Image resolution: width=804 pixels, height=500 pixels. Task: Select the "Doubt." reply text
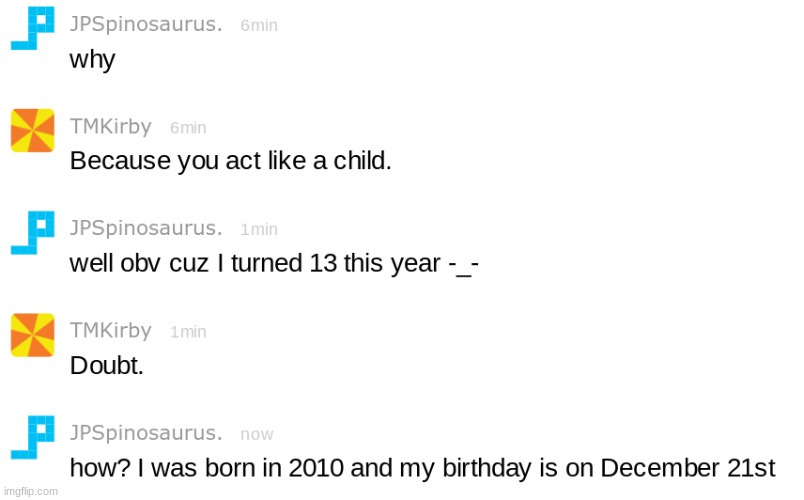[x=106, y=366]
